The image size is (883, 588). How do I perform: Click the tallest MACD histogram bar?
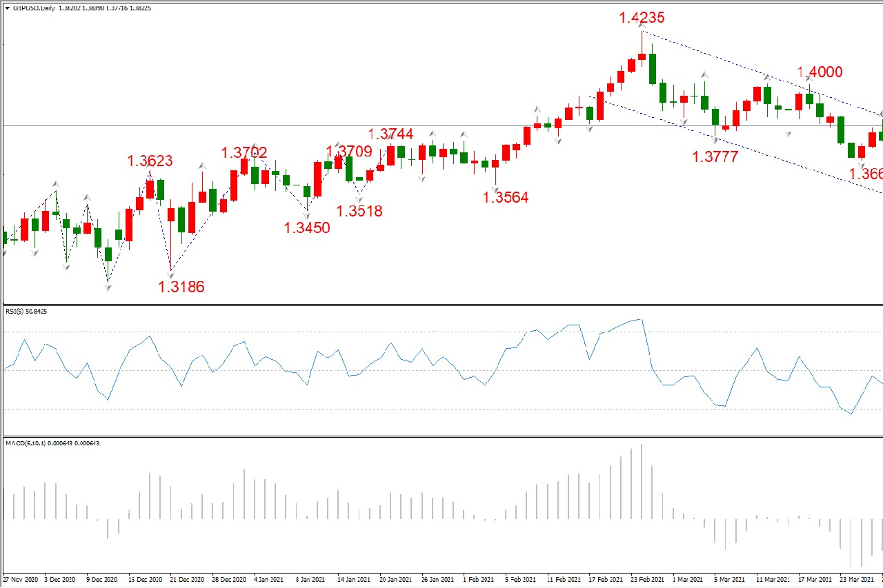click(x=642, y=481)
